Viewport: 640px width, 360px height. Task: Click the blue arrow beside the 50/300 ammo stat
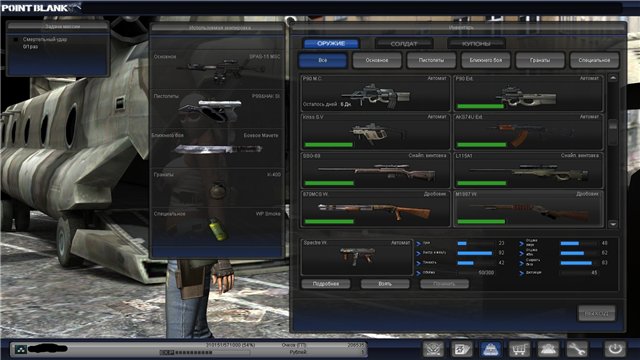point(418,273)
